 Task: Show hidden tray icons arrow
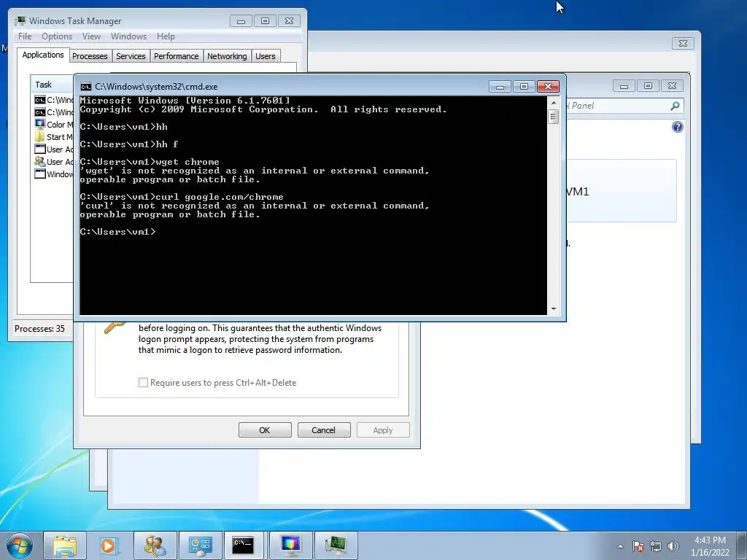point(620,546)
